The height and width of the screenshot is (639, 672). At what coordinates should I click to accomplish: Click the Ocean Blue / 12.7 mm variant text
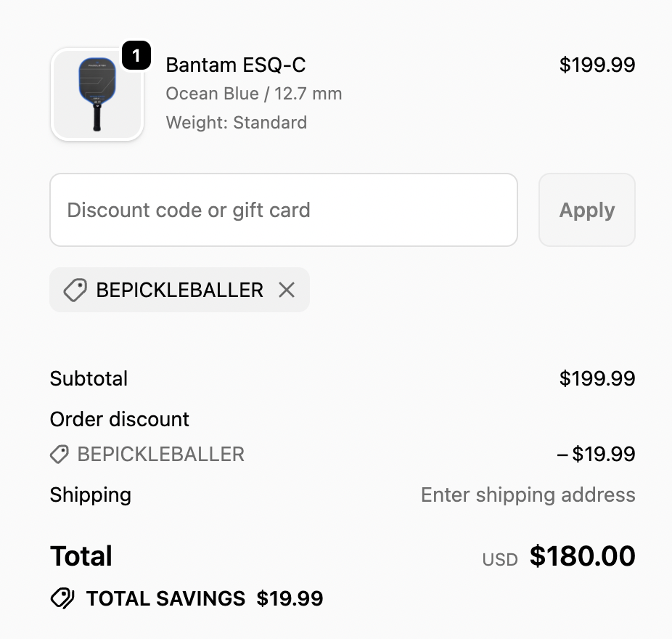click(x=253, y=94)
